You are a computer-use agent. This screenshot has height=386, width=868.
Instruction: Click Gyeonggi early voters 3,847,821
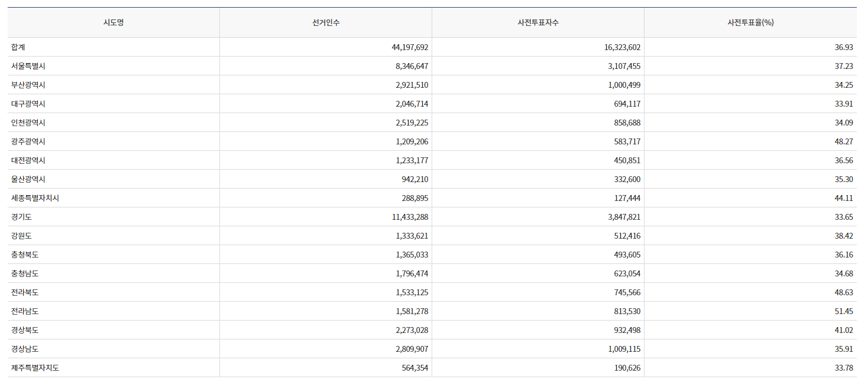[624, 217]
